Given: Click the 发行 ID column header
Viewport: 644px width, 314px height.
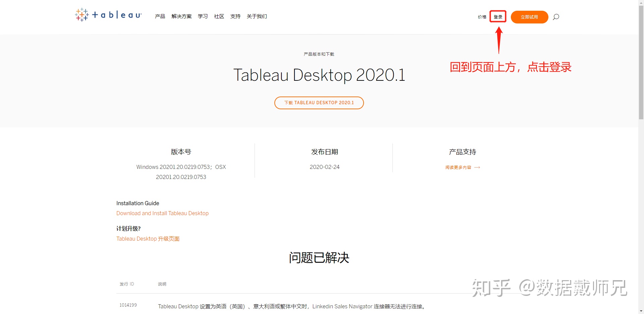Looking at the screenshot, I should (127, 284).
